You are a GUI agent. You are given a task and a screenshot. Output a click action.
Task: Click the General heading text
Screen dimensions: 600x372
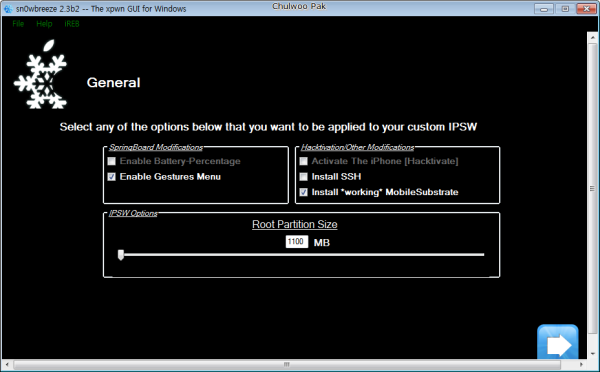(x=113, y=83)
